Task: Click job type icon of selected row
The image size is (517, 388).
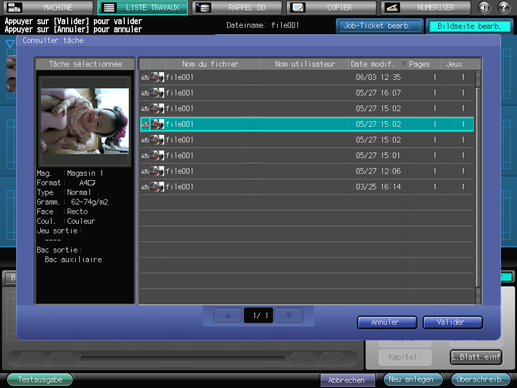Action: pos(145,124)
